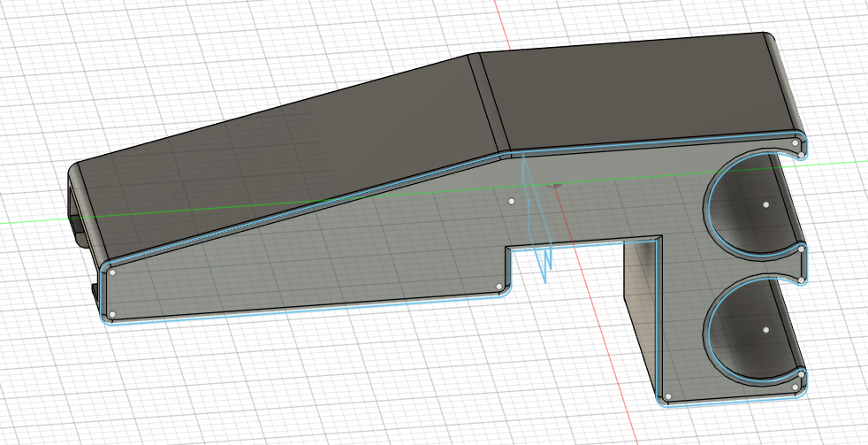Select the center point of the lower circular cutout
Image resolution: width=868 pixels, height=445 pixels.
coord(765,329)
